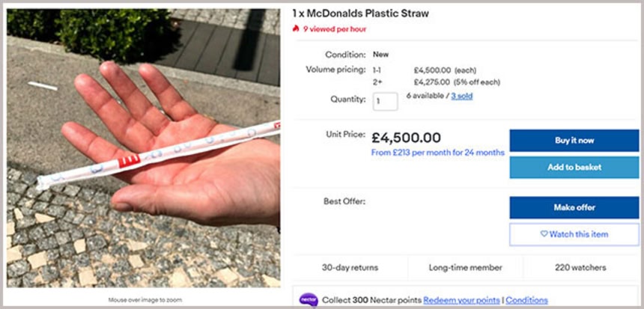Click the purple Nectar logo icon

pyautogui.click(x=309, y=300)
